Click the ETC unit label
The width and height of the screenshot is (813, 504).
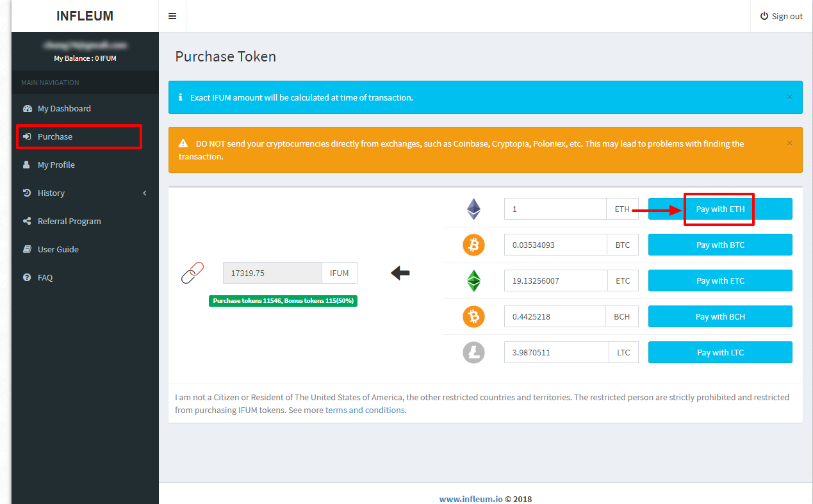[x=622, y=280]
